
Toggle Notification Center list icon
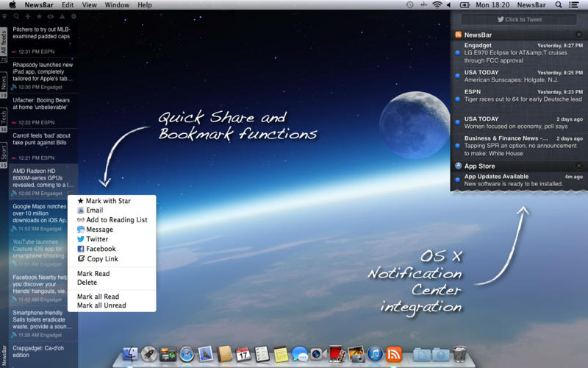[x=573, y=5]
